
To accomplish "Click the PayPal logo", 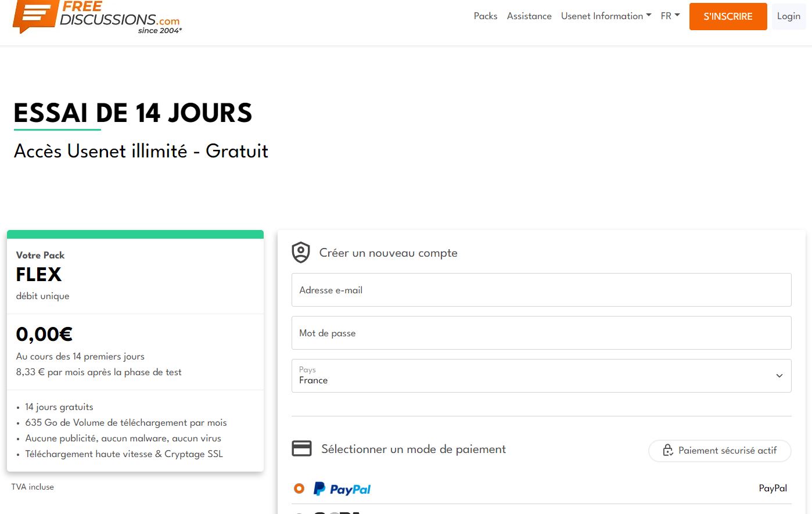I will (342, 489).
